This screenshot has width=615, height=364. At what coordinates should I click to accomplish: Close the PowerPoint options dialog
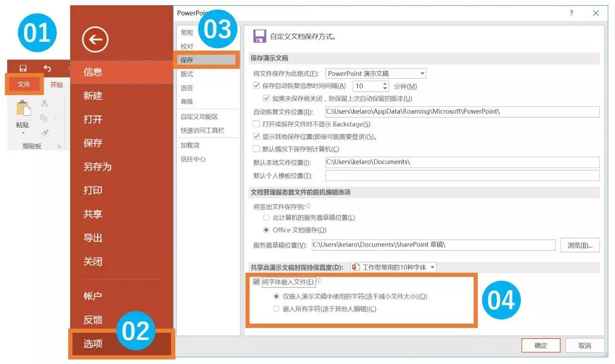(596, 13)
